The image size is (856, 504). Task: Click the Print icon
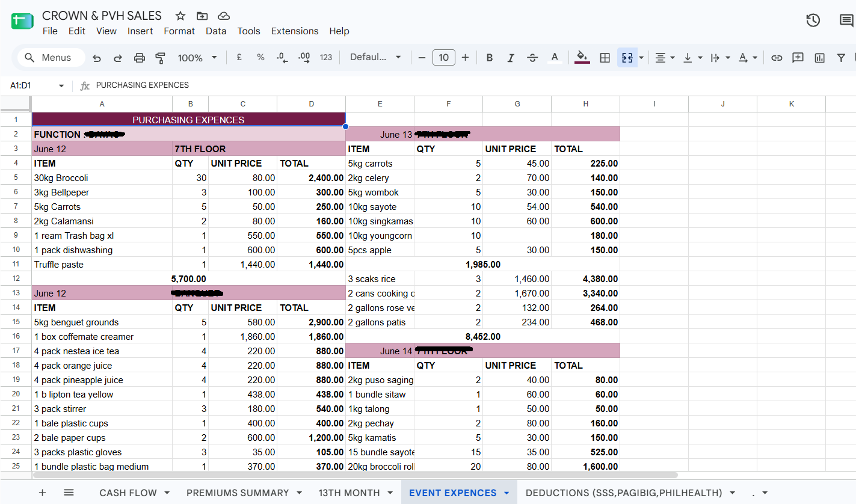point(140,58)
